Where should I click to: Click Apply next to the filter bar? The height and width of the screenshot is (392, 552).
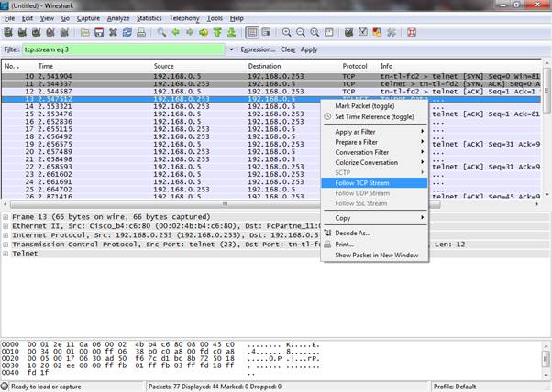click(309, 49)
